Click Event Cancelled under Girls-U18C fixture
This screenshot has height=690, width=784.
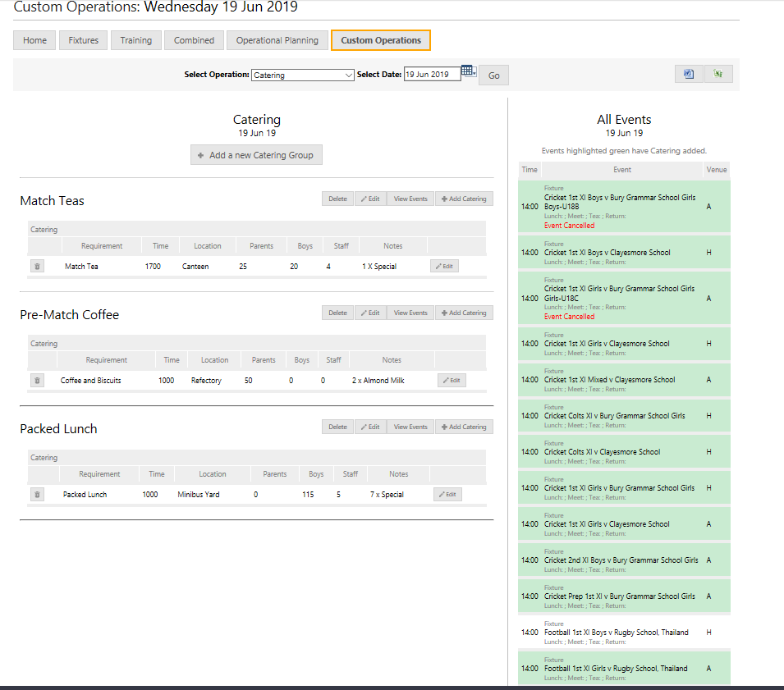pyautogui.click(x=569, y=316)
